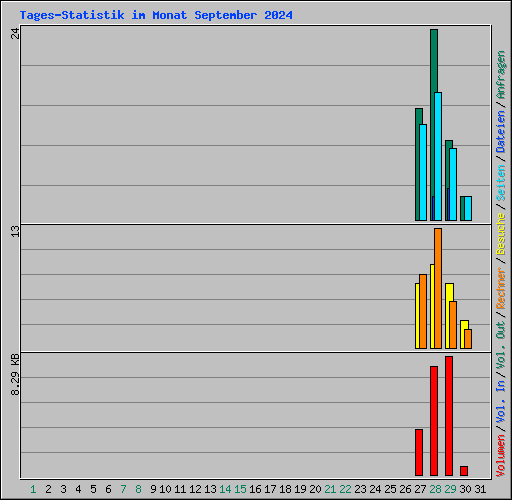Click the chart title Tages-Statistik im Monat September 2024
The width and height of the screenshot is (512, 500).
point(156,15)
